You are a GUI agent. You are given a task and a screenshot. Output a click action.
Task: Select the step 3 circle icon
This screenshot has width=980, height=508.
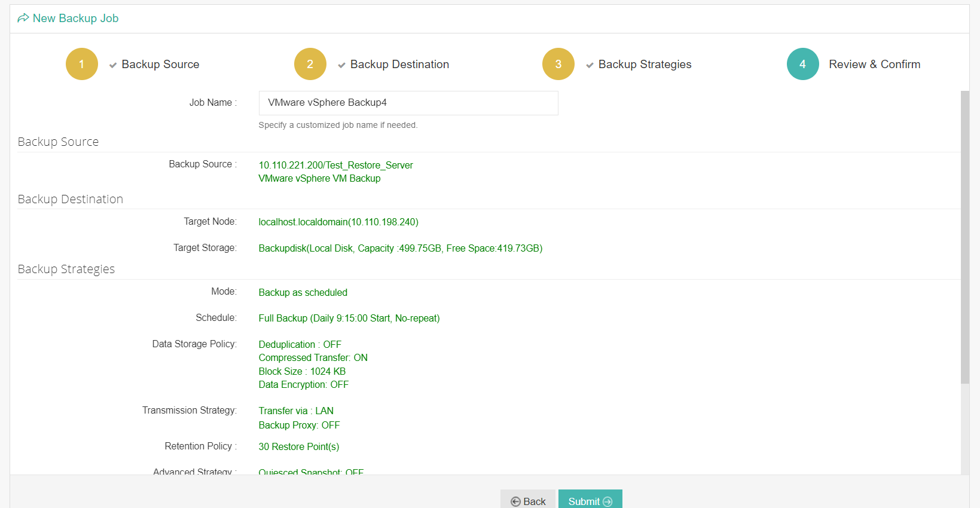pyautogui.click(x=558, y=64)
